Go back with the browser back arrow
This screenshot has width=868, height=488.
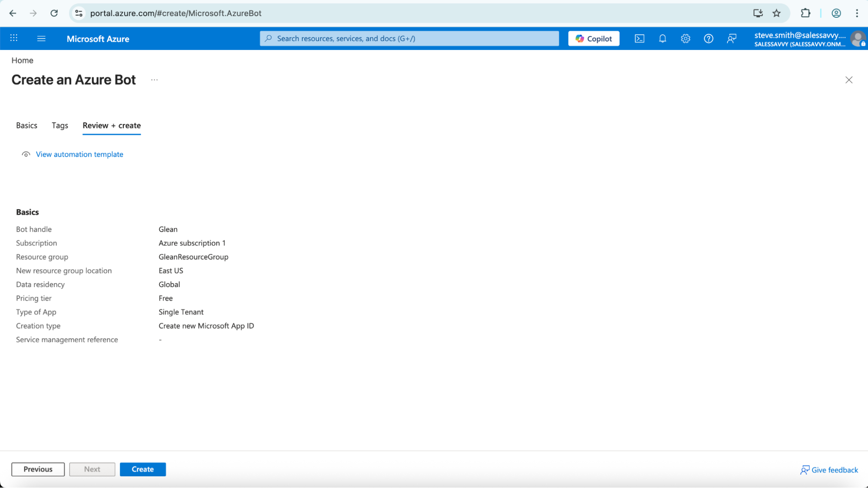pyautogui.click(x=13, y=13)
